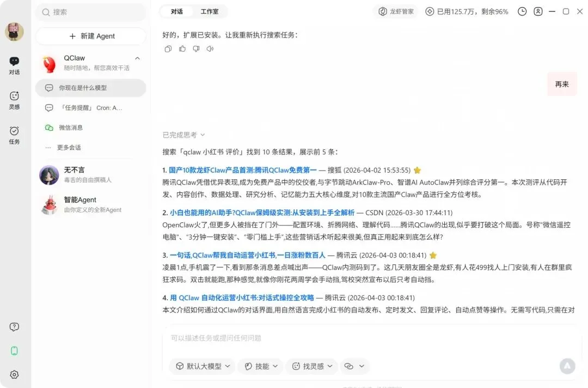Select the 无不言 agent
The image size is (588, 388).
pos(91,175)
